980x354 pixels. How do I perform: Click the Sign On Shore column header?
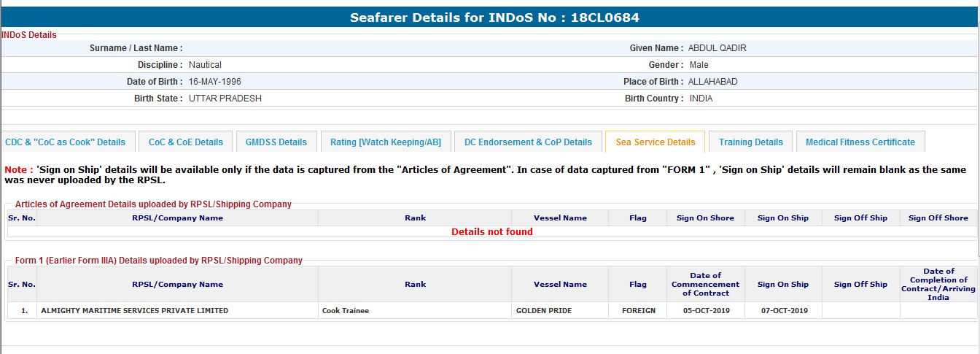click(x=705, y=218)
